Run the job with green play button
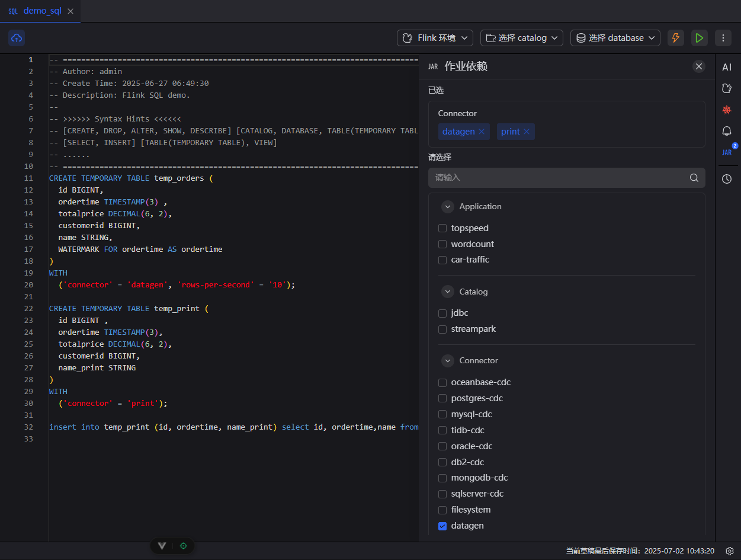 click(699, 38)
